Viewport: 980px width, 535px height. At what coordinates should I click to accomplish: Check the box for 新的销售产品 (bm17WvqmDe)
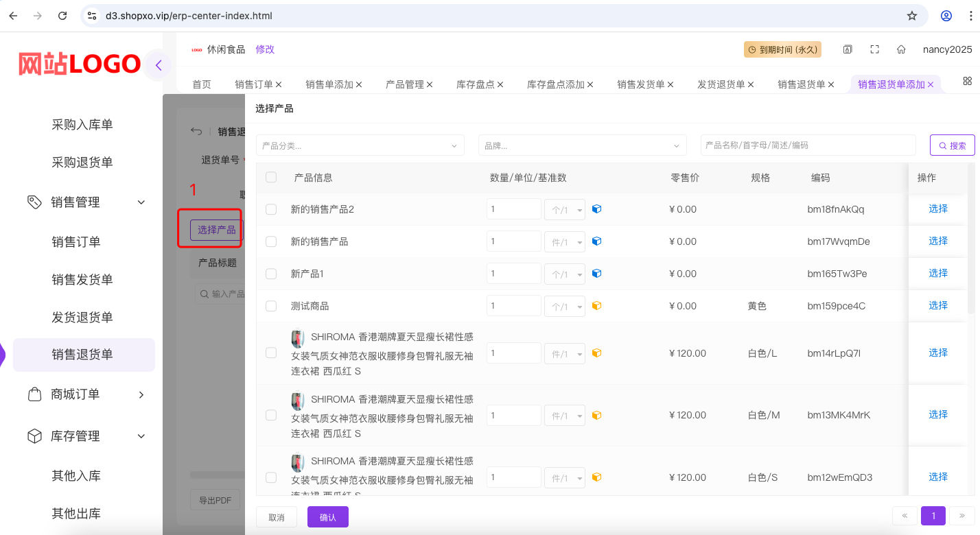[271, 241]
